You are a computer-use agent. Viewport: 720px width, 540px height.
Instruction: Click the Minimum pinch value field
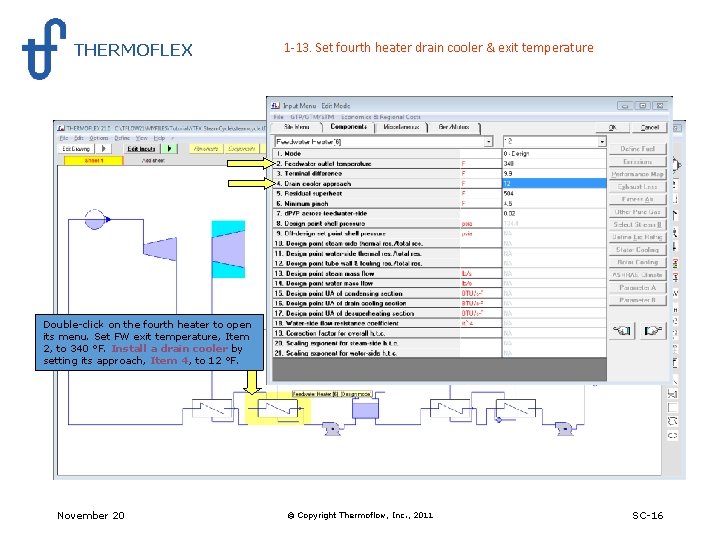coord(554,203)
